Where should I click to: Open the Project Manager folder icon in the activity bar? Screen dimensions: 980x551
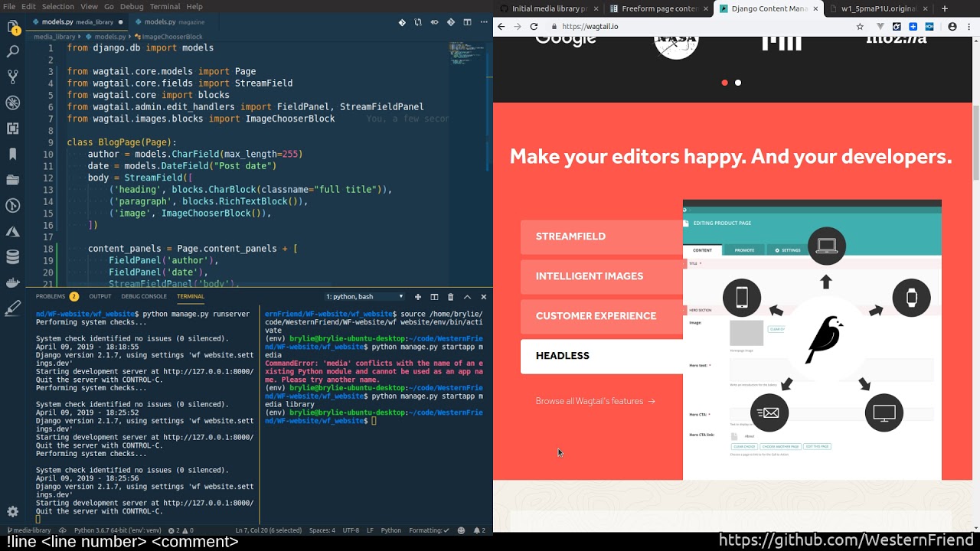[12, 180]
